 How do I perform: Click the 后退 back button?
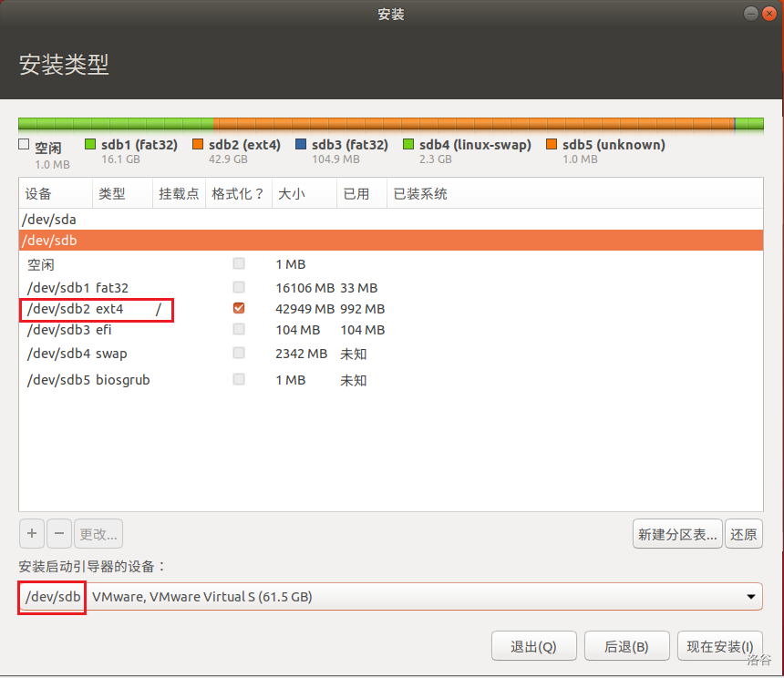[626, 646]
